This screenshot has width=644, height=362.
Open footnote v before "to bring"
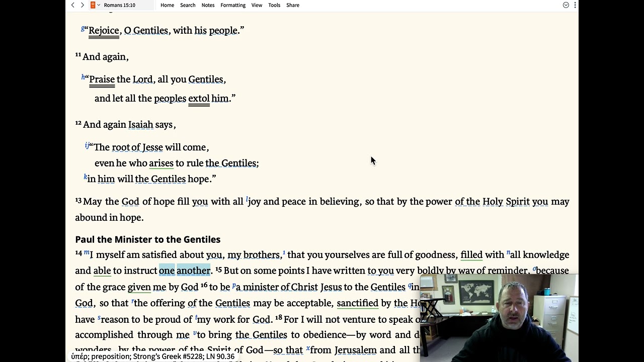coord(195,333)
